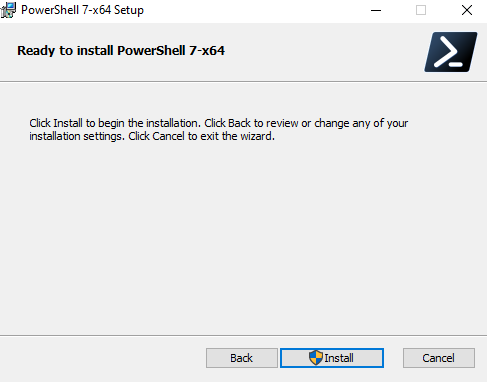Screen dimensions: 487x382
Task: Click the PowerShell logo in the header banner
Action: (x=451, y=52)
